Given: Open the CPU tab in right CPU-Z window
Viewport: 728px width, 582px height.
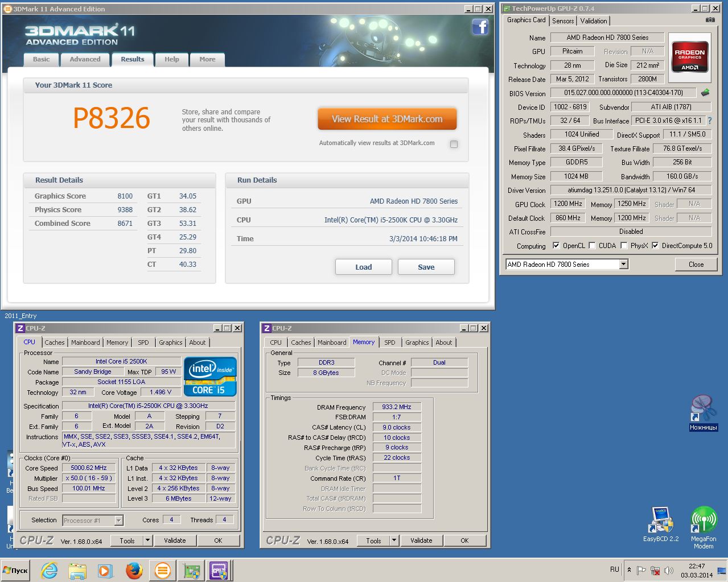Looking at the screenshot, I should coord(275,342).
